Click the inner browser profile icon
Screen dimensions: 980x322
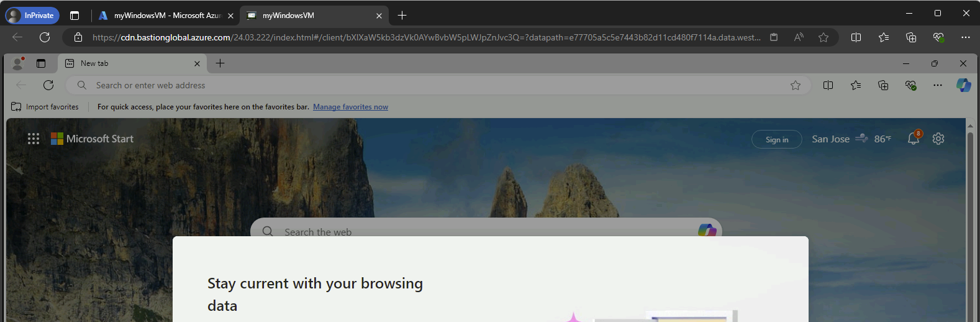[18, 63]
